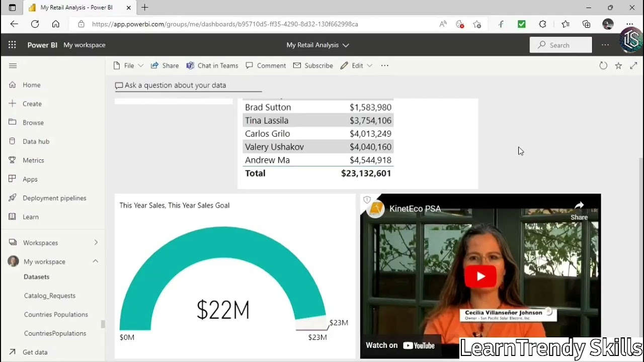The width and height of the screenshot is (644, 362).
Task: Go to Home in sidebar
Action: [31, 85]
